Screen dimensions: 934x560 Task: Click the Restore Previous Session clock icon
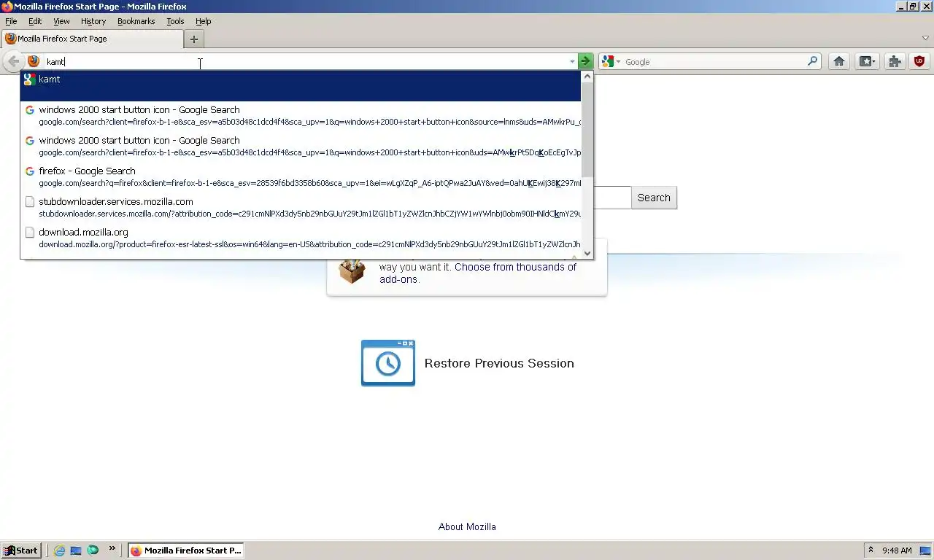[x=388, y=363]
